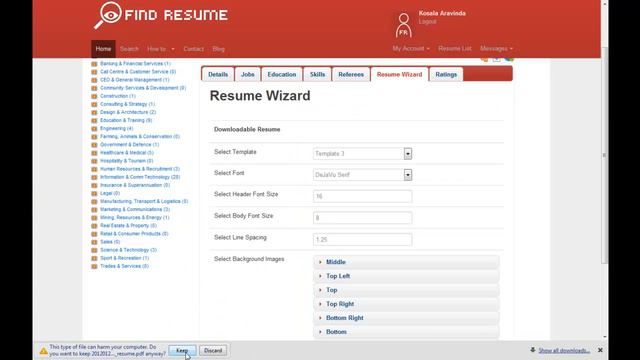Discard the downloaded resume PDF
Screen dimensions: 640x360
213,351
